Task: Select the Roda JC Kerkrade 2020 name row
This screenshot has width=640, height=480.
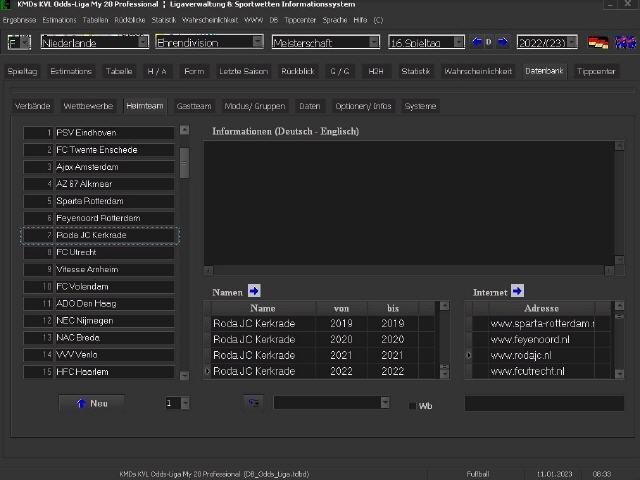Action: (323, 339)
